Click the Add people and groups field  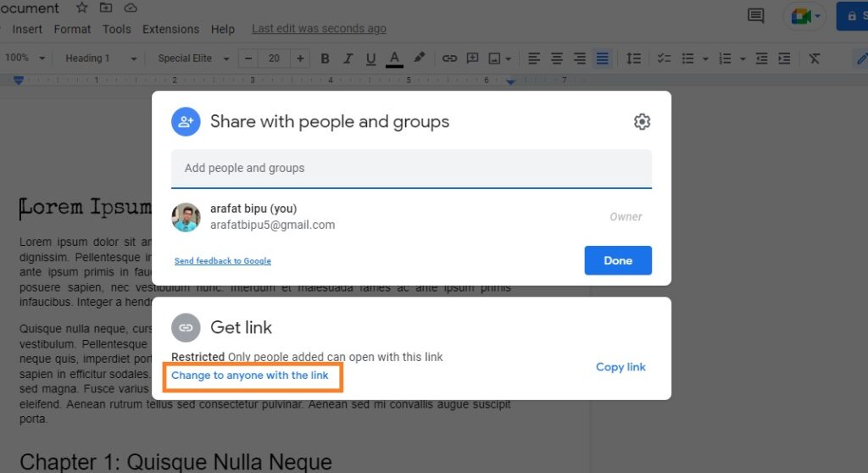point(411,169)
